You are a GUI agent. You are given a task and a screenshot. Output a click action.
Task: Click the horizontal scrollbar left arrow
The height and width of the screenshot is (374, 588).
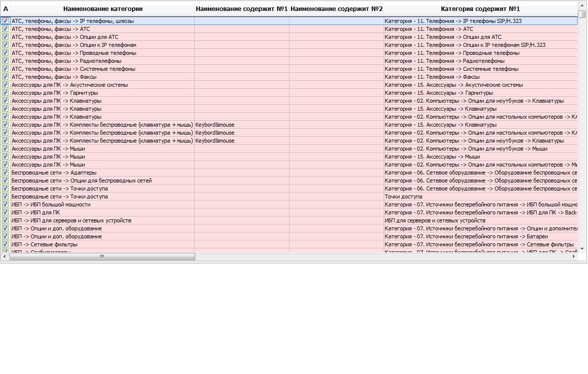pos(4,257)
